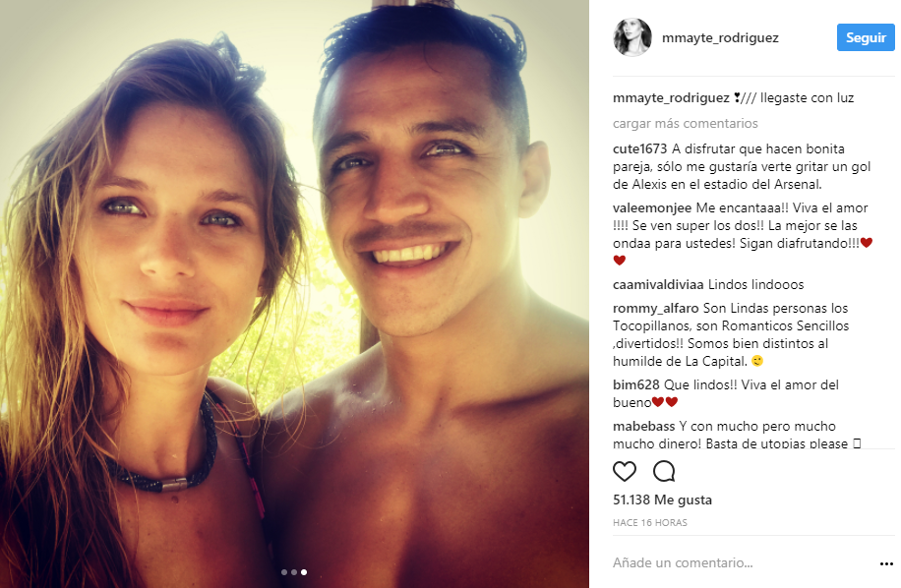The width and height of the screenshot is (901, 588).
Task: Visit commenter cute1673 profile
Action: point(639,148)
